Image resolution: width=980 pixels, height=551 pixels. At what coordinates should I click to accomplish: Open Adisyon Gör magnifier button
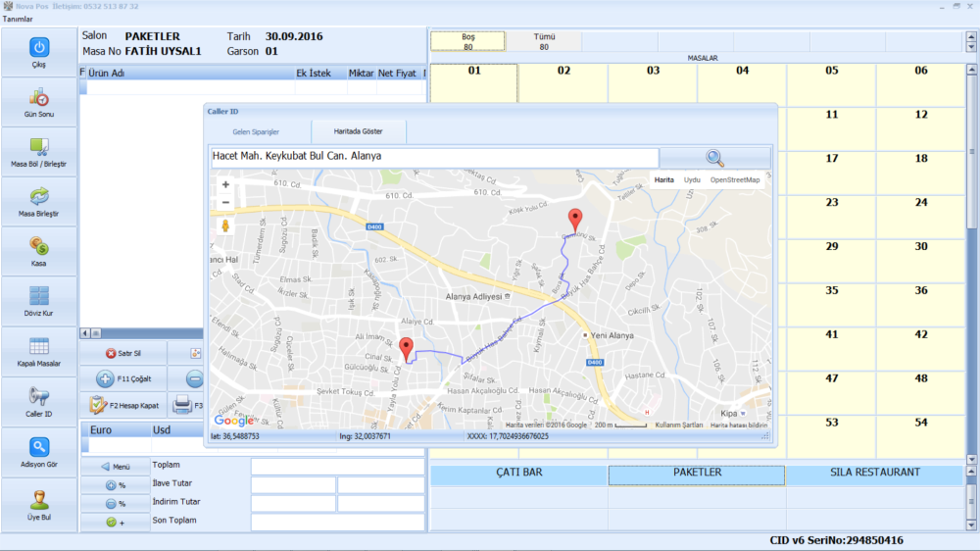(39, 448)
